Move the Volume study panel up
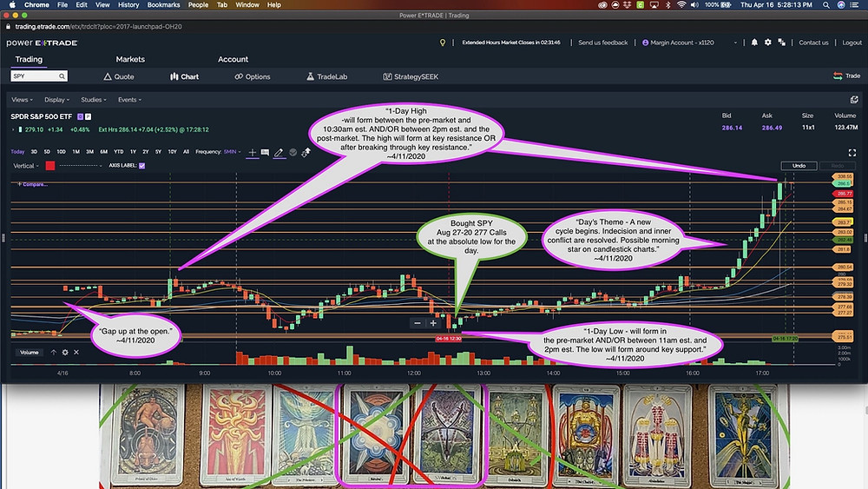 [x=54, y=353]
